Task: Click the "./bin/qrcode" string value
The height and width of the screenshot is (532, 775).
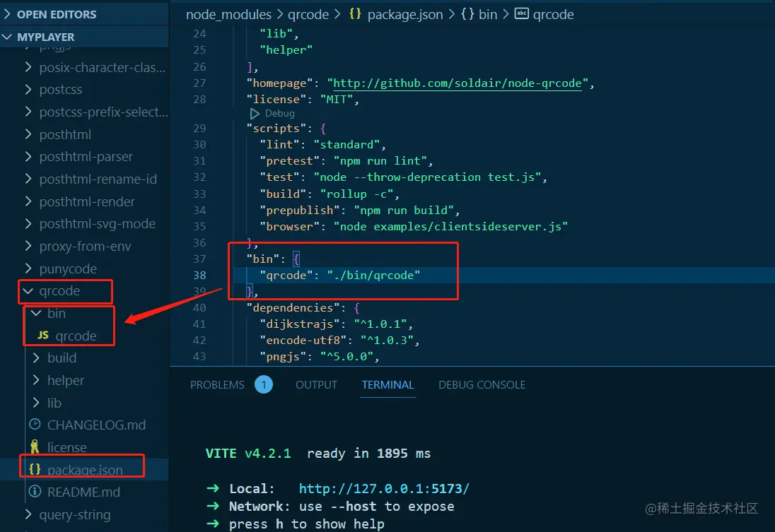Action: tap(373, 275)
